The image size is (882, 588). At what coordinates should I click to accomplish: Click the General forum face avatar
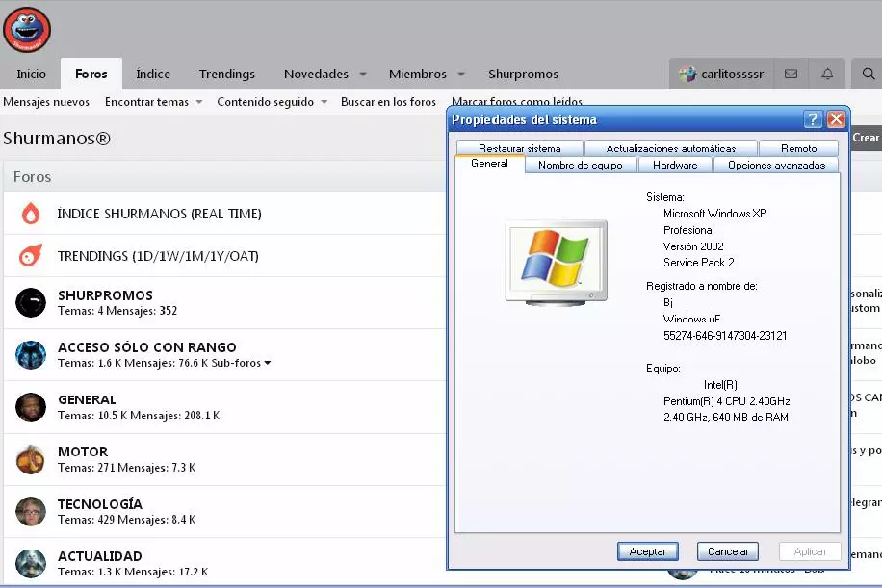click(x=31, y=407)
